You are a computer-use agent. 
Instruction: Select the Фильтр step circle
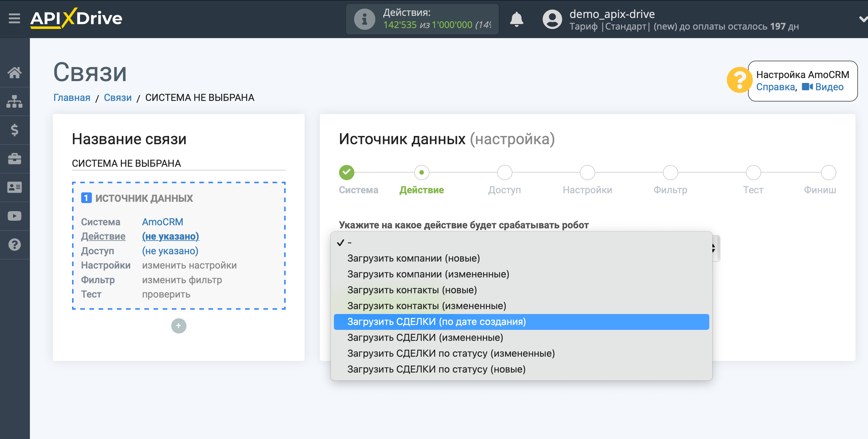click(670, 172)
